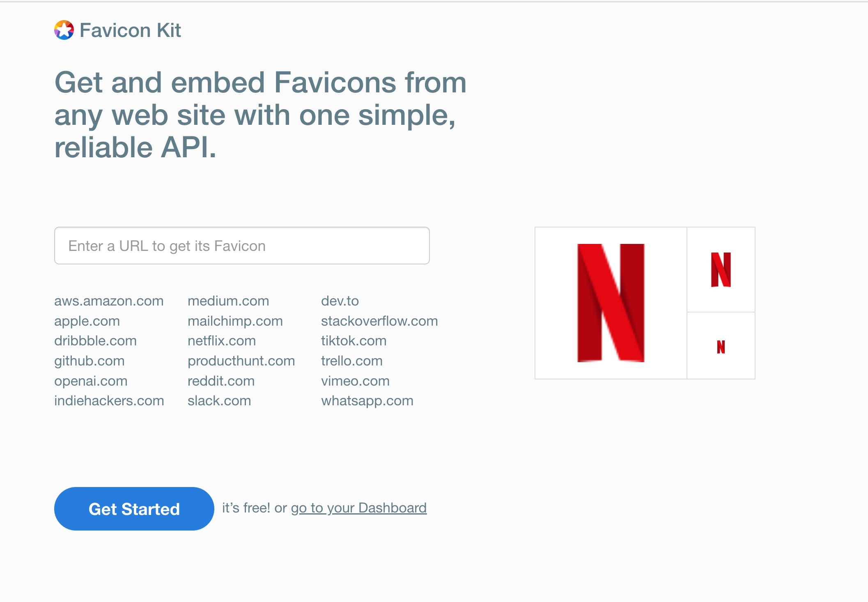Pick slack.com from the examples
The image size is (868, 602).
[x=219, y=401]
